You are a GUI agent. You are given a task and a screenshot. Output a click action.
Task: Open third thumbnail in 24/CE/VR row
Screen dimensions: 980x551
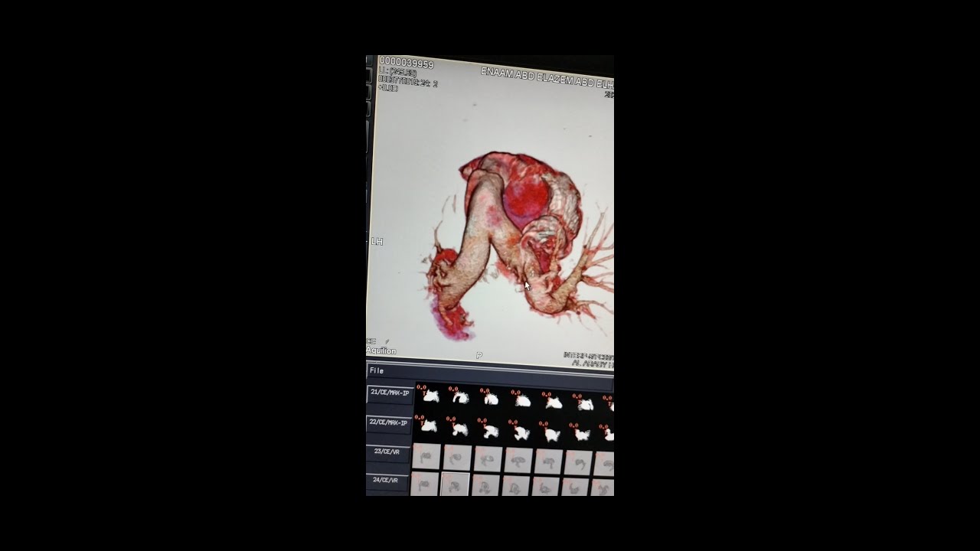pyautogui.click(x=485, y=485)
